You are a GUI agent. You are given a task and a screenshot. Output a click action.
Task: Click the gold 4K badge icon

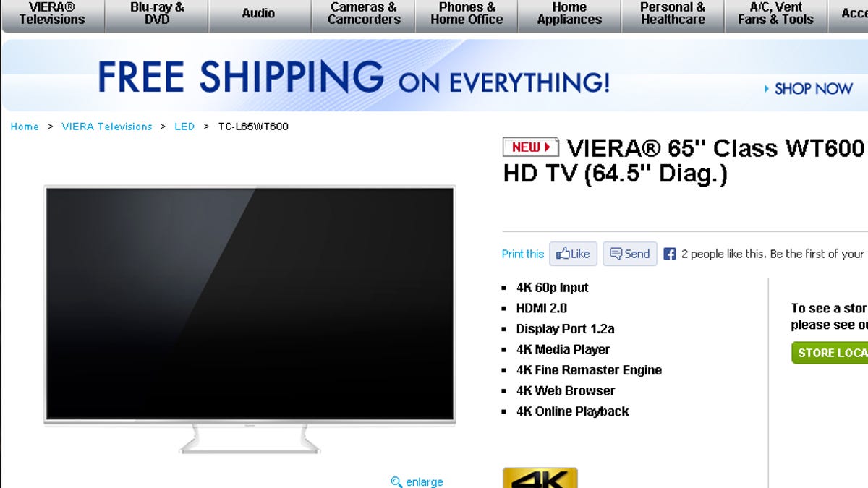coord(540,478)
